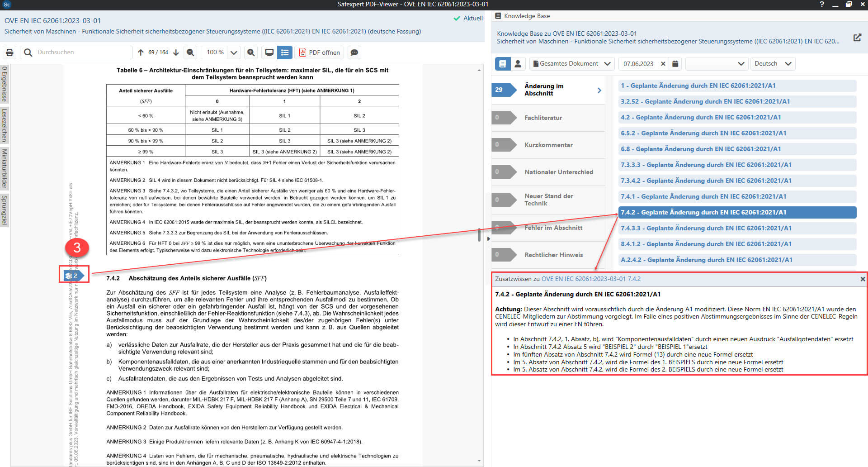The height and width of the screenshot is (467, 868).
Task: Open the Lesezeichen side tab
Action: point(5,125)
